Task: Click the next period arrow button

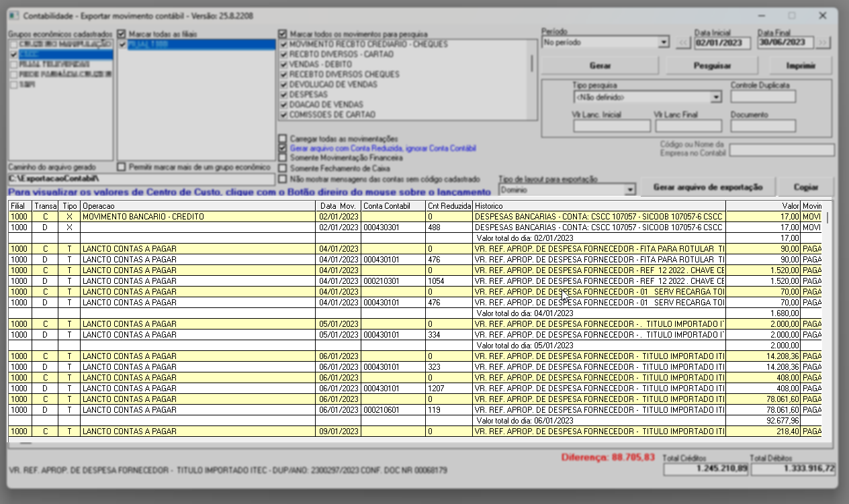Action: (823, 43)
